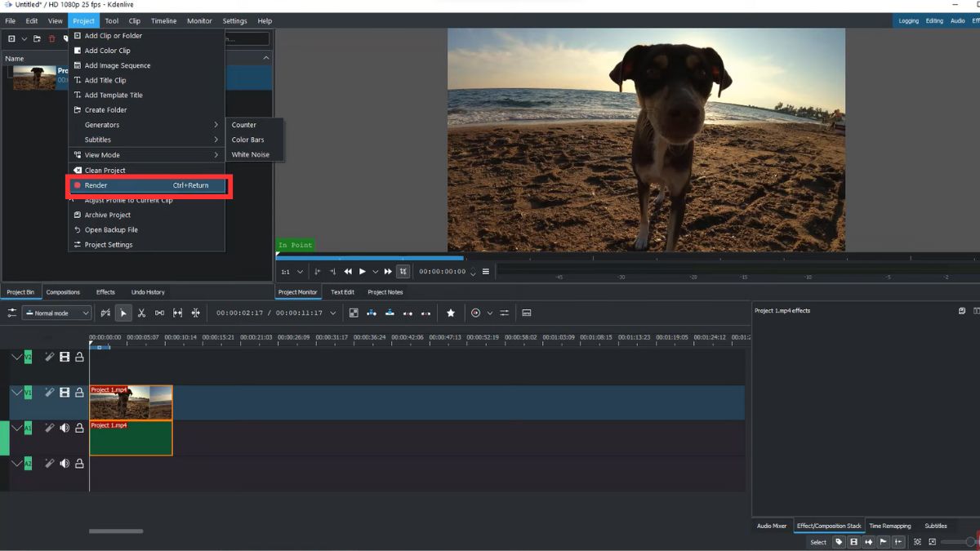Click the zoom out icon in status bar

pos(932,542)
